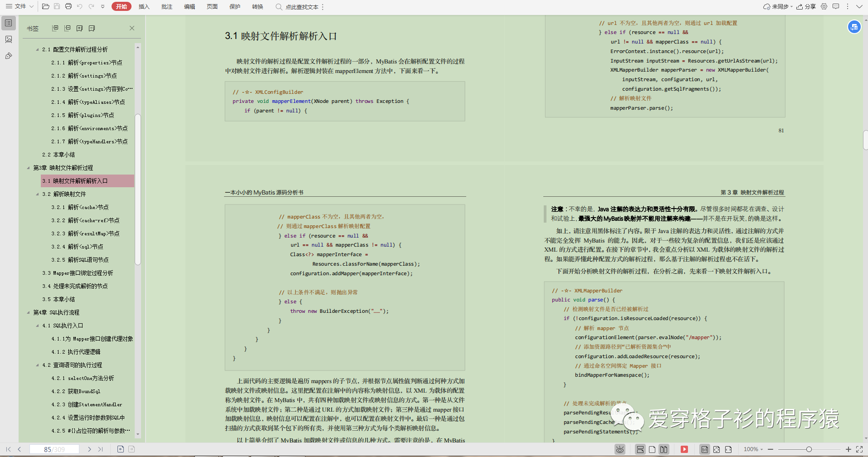The image size is (868, 457).
Task: Go to bookmark 3.3 Mapper接口绑定过程分析
Action: click(x=78, y=273)
